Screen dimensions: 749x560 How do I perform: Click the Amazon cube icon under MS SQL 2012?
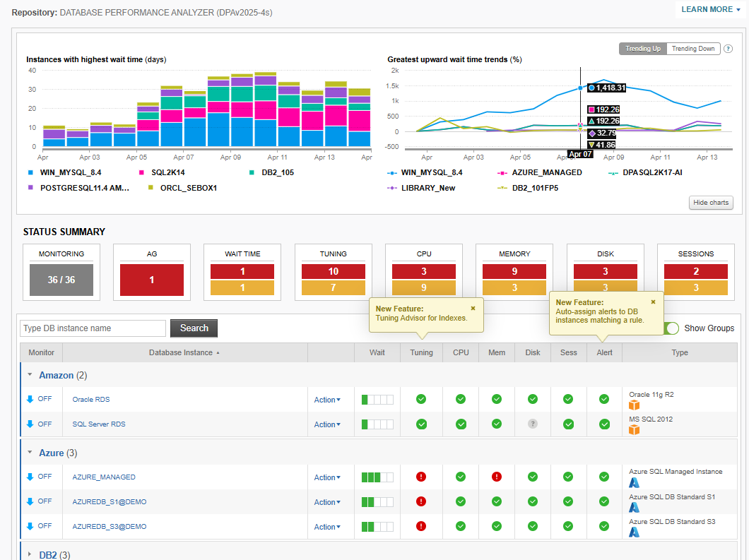(634, 430)
